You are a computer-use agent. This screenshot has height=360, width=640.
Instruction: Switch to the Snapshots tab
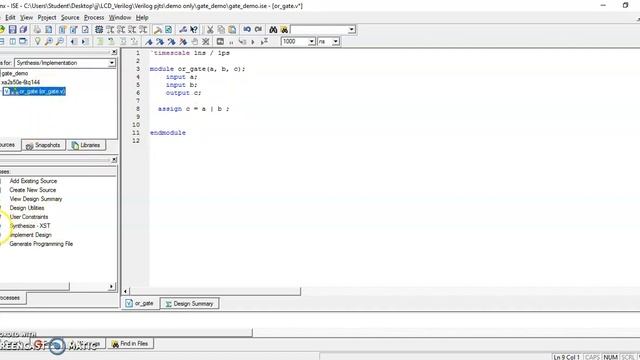(x=43, y=145)
